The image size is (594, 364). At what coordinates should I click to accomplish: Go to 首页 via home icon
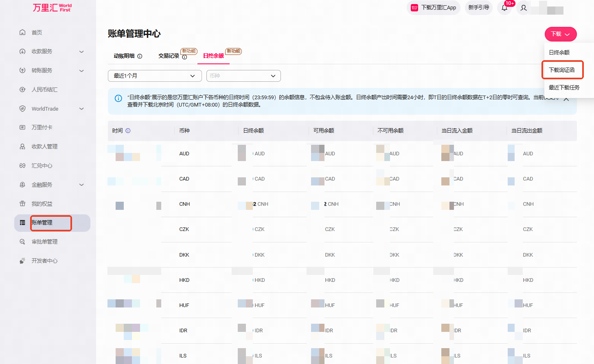point(22,32)
